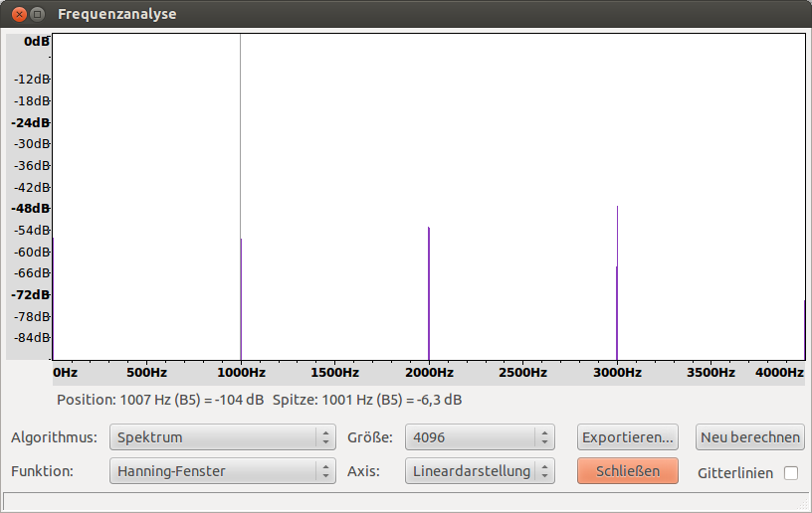Open the Algorithmus dropdown showing Spektrum
Image resolution: width=812 pixels, height=513 pixels.
[x=223, y=437]
